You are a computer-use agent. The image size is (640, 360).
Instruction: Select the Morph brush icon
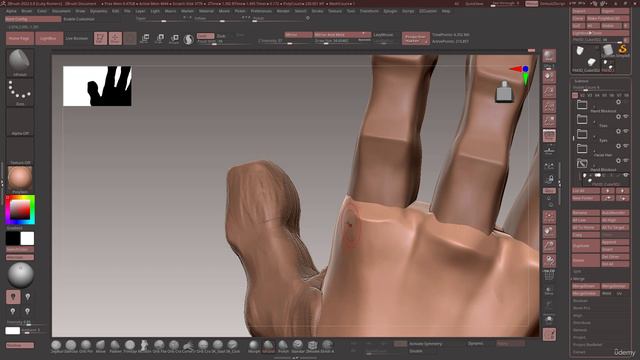[253, 346]
